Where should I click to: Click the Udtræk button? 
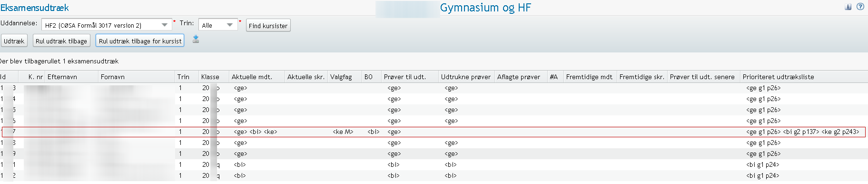pyautogui.click(x=14, y=41)
